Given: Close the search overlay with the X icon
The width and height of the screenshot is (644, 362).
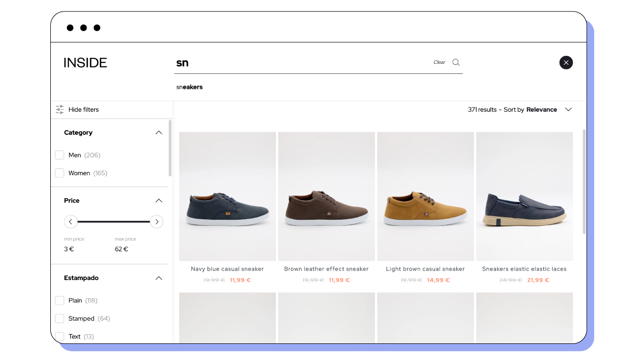Looking at the screenshot, I should [566, 62].
